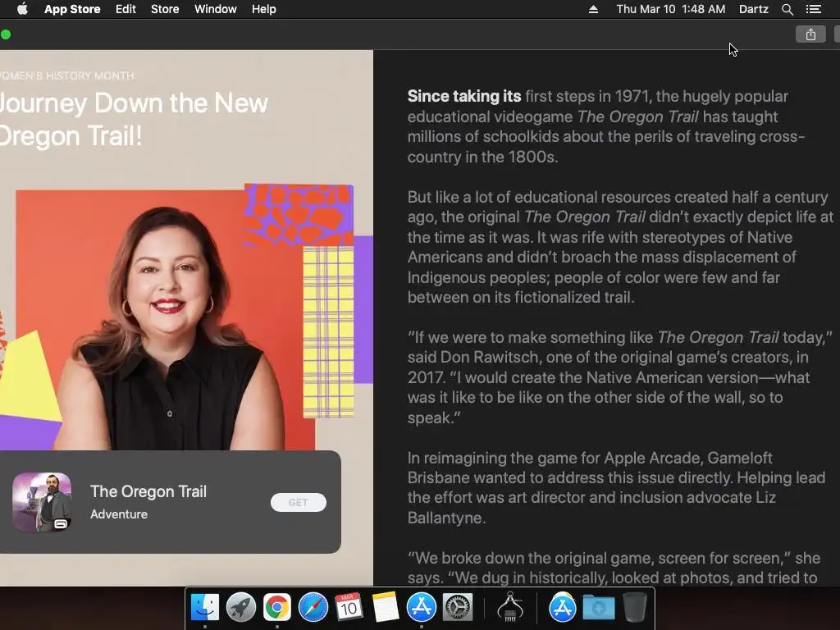Click the eject icon in menu bar
840x630 pixels.
pos(593,9)
